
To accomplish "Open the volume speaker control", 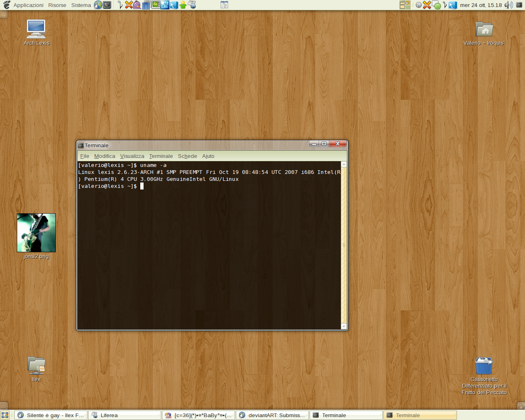I will click(x=509, y=5).
